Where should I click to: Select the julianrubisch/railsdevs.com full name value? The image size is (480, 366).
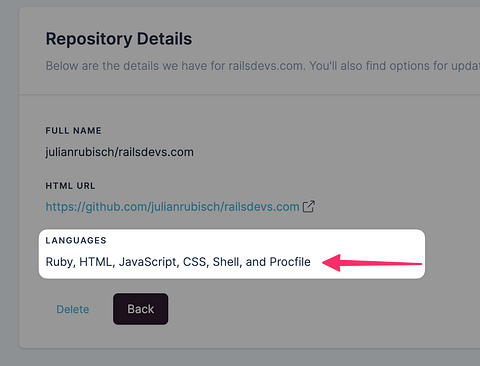(120, 152)
